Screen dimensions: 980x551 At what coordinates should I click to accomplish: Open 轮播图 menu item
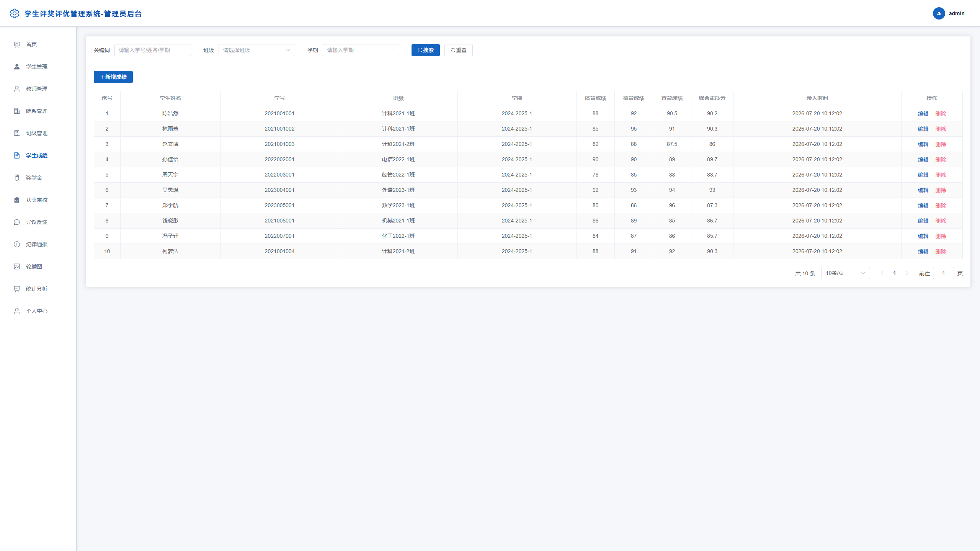pos(38,267)
